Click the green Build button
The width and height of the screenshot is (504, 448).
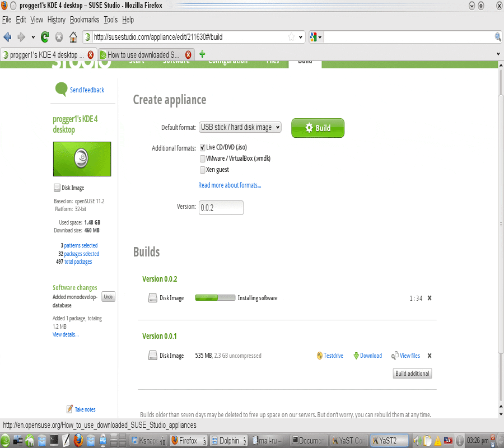(318, 128)
